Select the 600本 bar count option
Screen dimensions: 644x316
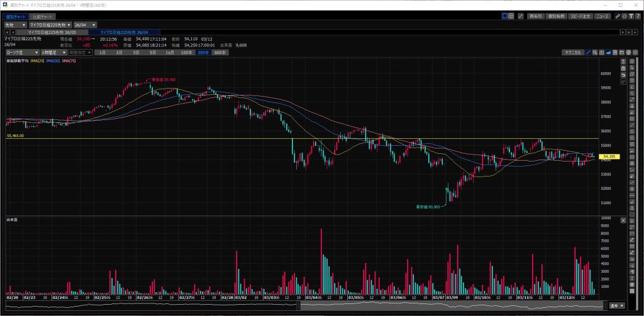click(x=220, y=53)
